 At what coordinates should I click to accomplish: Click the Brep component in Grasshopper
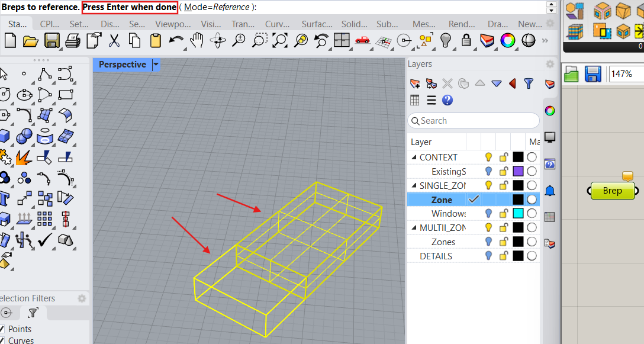(x=613, y=191)
